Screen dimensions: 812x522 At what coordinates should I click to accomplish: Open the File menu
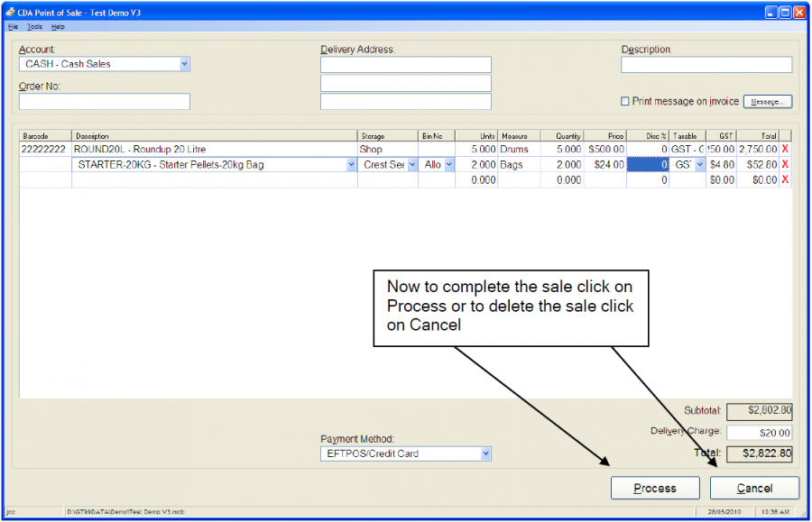click(13, 26)
